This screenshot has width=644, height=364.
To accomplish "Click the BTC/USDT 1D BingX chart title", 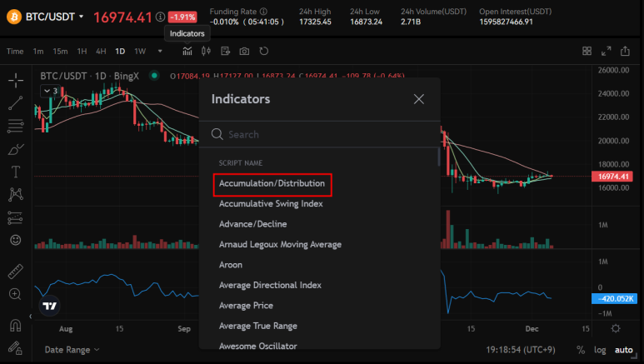I will [x=89, y=76].
